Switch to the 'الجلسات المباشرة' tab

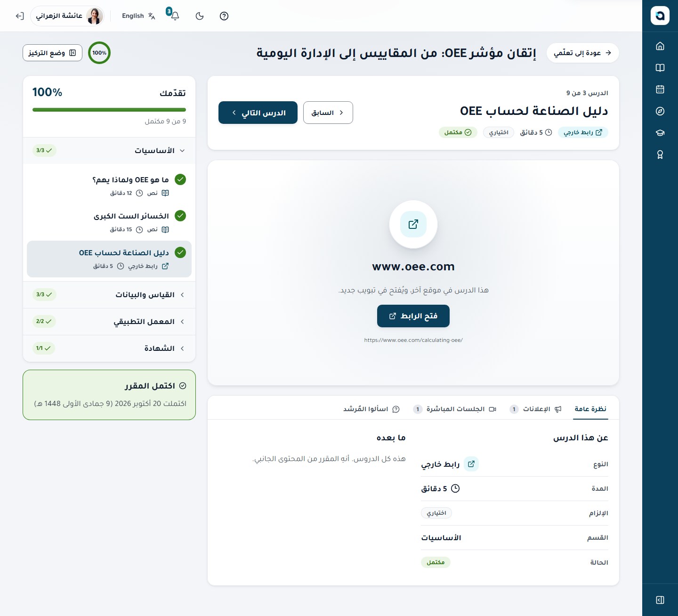455,409
